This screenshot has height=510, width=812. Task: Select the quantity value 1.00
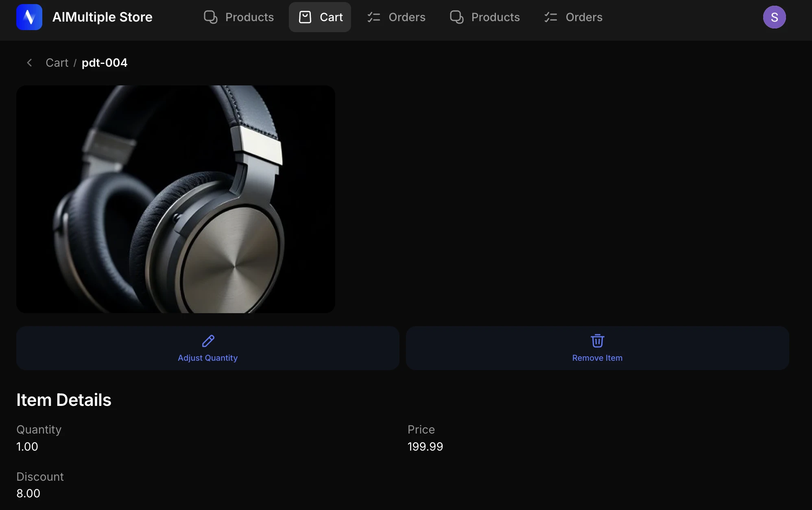27,447
